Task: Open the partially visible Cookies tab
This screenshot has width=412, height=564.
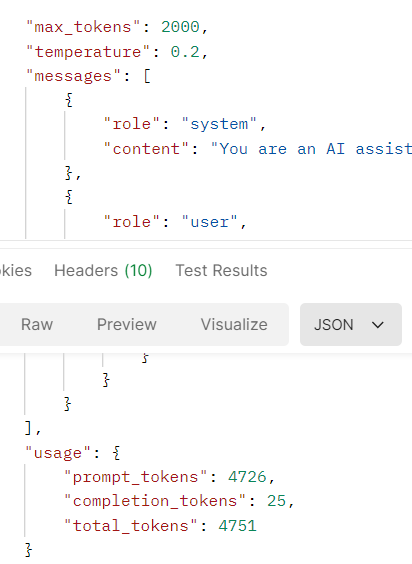Action: (x=16, y=270)
